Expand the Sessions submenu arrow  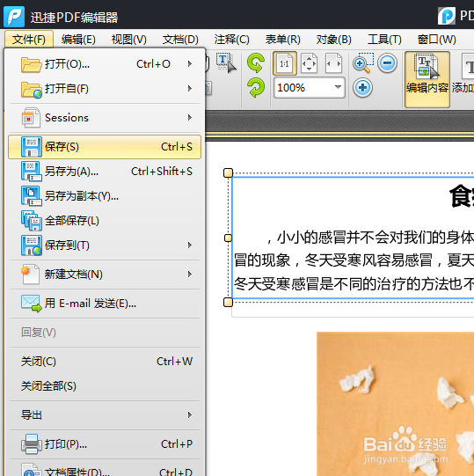(x=190, y=118)
